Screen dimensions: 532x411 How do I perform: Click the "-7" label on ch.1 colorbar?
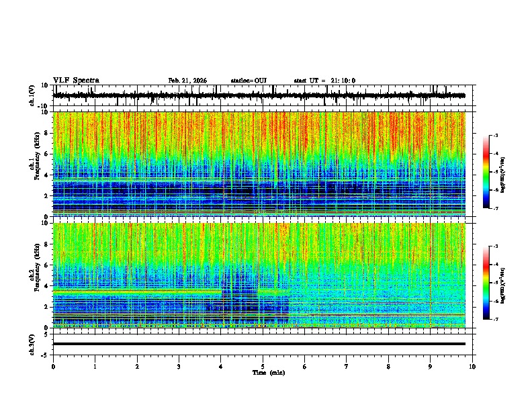[495, 208]
